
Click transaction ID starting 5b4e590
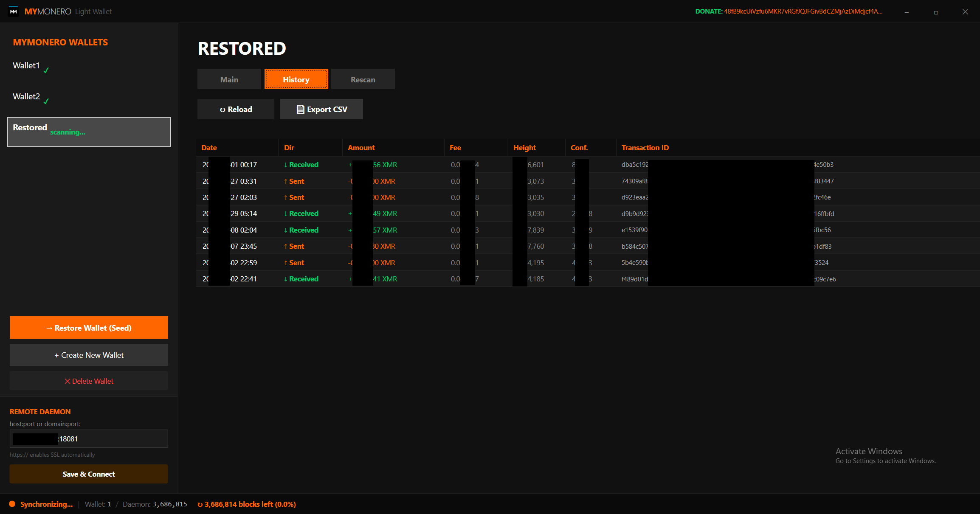[x=725, y=263]
